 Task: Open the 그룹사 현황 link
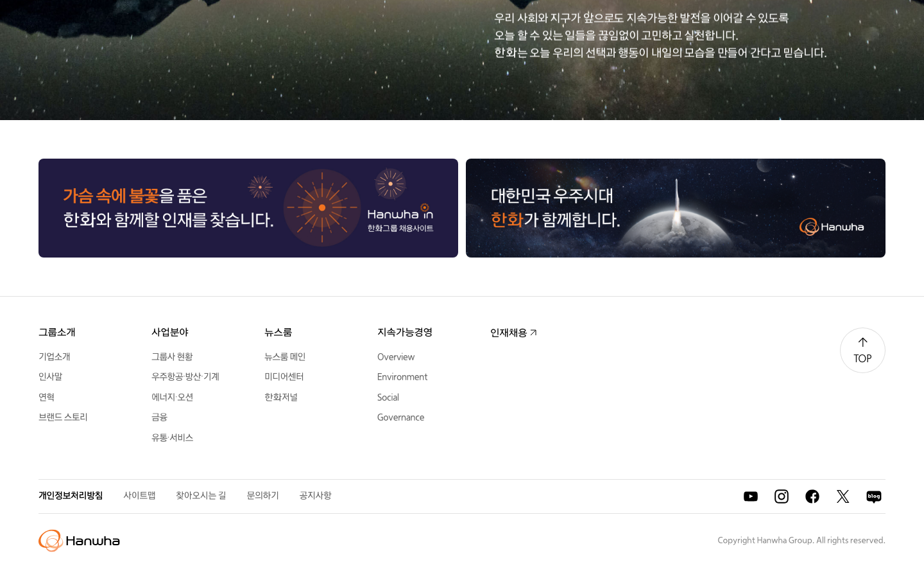[x=172, y=356]
